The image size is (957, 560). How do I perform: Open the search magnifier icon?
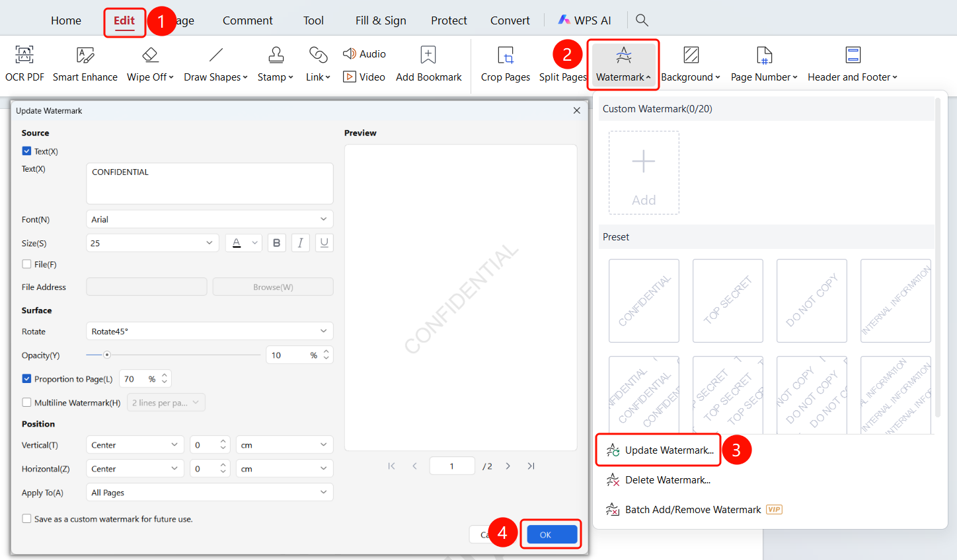(x=642, y=20)
